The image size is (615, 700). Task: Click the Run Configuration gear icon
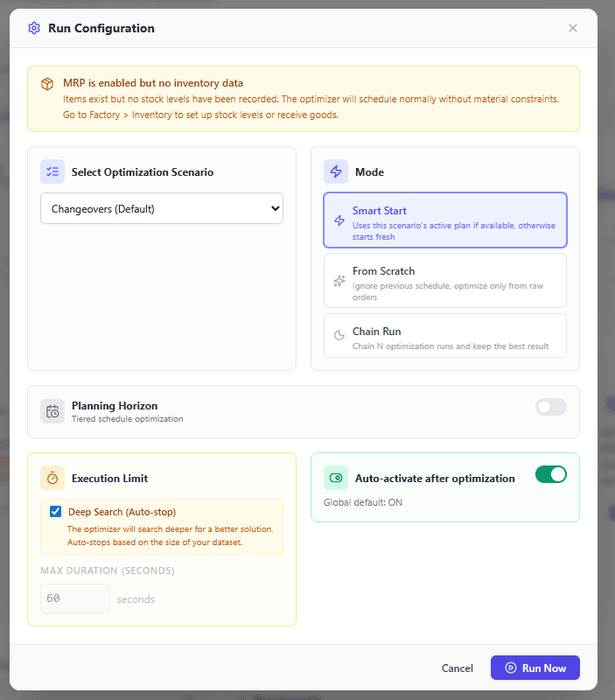point(33,28)
